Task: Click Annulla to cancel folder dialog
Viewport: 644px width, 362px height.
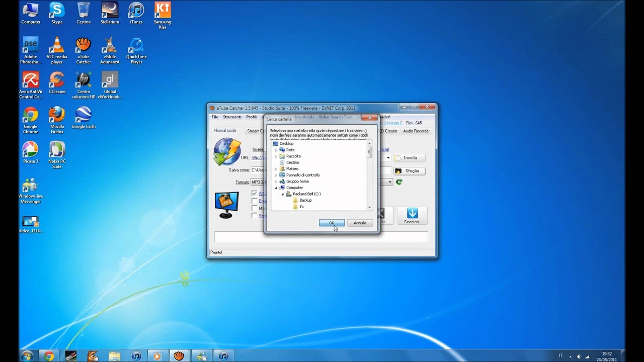Action: (360, 223)
